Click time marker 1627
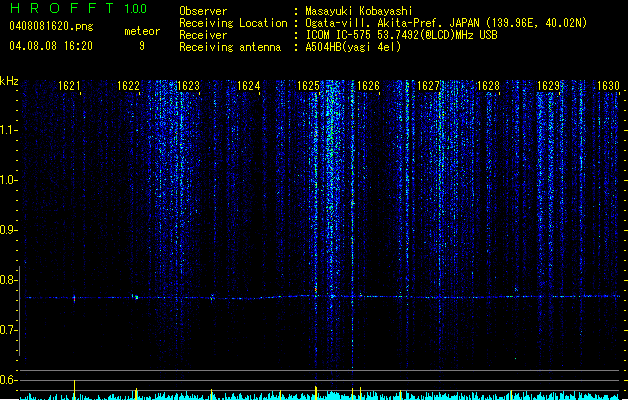 pyautogui.click(x=428, y=86)
